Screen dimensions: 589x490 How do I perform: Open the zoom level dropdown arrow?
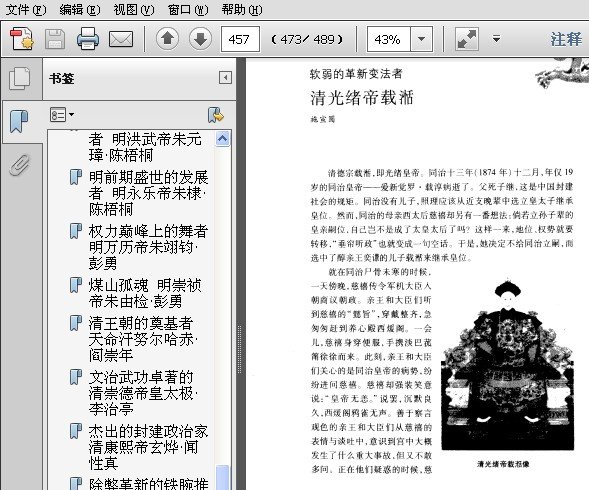pyautogui.click(x=421, y=39)
